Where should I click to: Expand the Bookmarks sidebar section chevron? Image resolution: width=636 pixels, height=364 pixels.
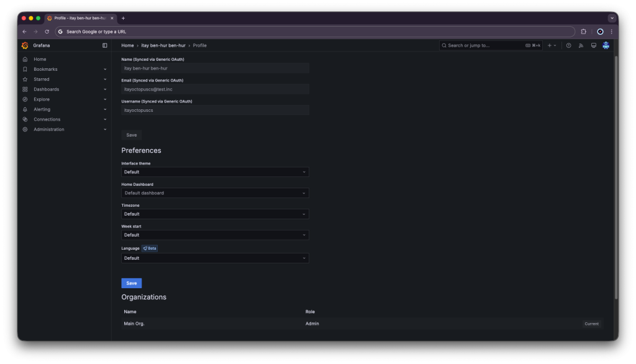(105, 70)
